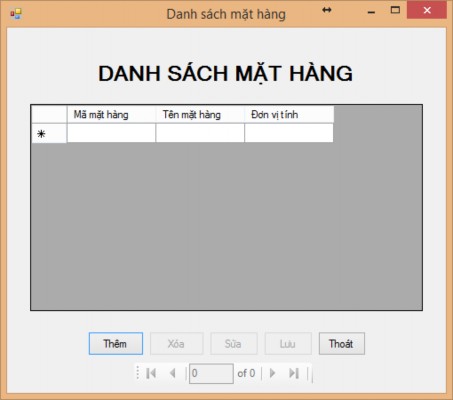Select the Mã mặt hàng column header
This screenshot has width=453, height=400.
(x=111, y=115)
